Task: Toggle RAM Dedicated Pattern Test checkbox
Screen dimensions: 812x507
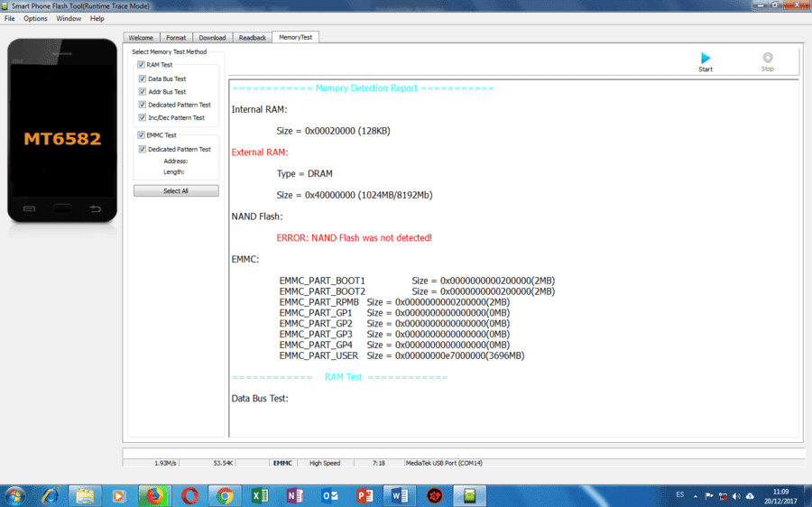Action: (143, 105)
